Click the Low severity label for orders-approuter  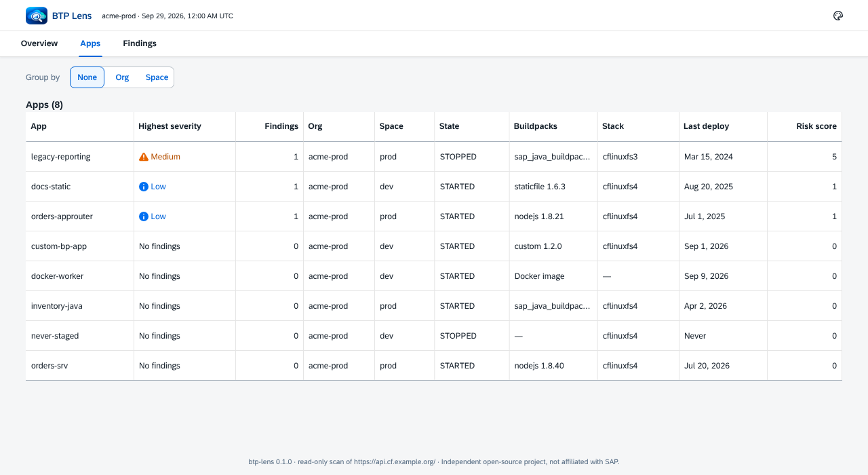tap(159, 216)
